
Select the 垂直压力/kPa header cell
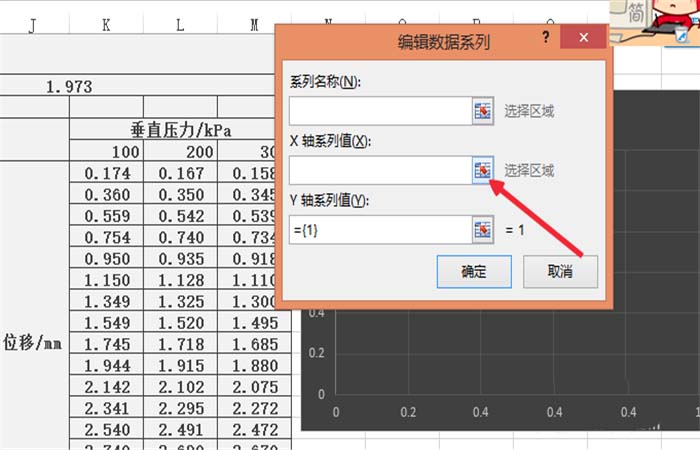coord(180,129)
